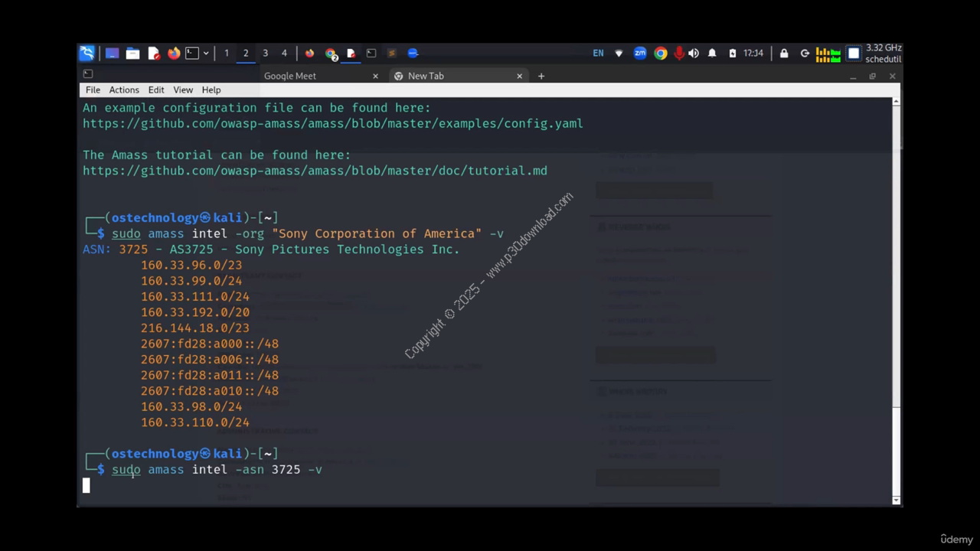Open the terminal File menu
The height and width of the screenshot is (551, 980).
(x=93, y=90)
